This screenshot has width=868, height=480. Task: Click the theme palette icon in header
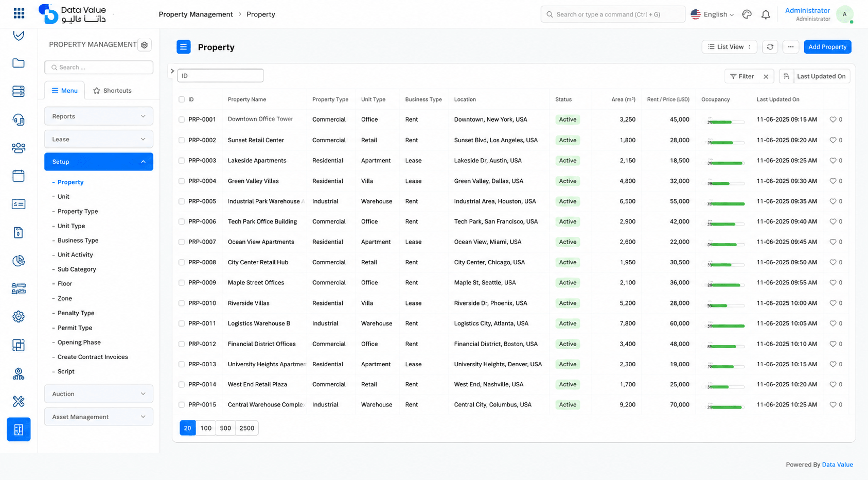[x=747, y=14]
